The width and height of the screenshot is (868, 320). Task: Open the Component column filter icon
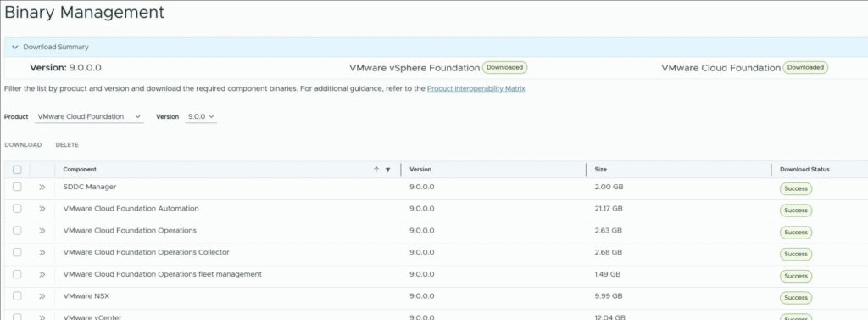[387, 170]
